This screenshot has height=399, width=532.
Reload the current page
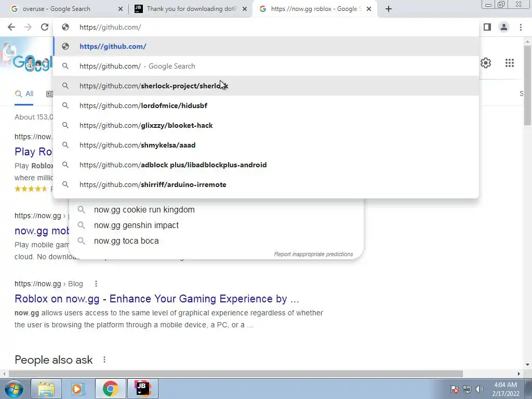(x=45, y=27)
